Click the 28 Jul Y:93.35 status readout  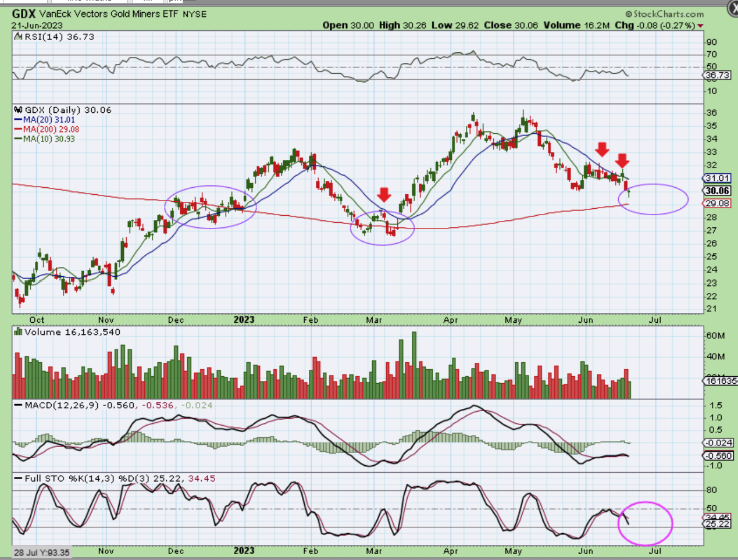tap(42, 552)
